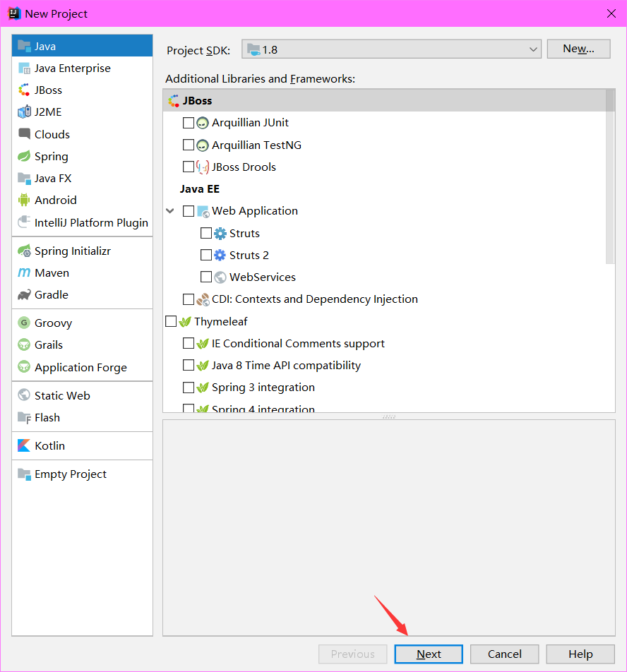Enable the WebServices checkbox
The width and height of the screenshot is (627, 672).
coord(205,277)
